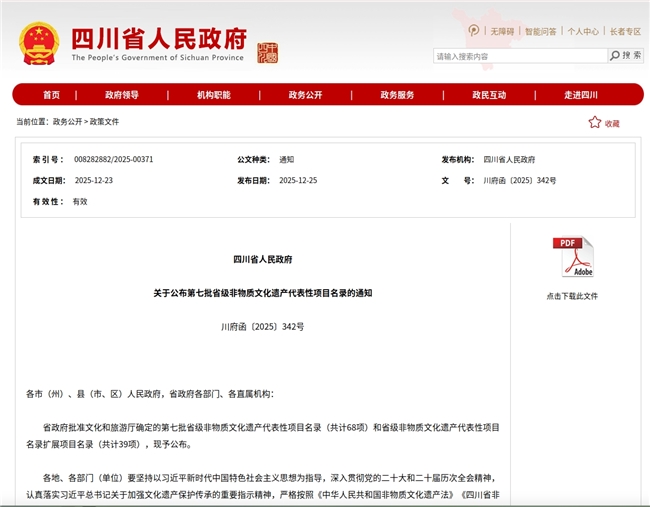The width and height of the screenshot is (650, 507).
Task: Open the 政府领导 menu item
Action: (x=122, y=95)
